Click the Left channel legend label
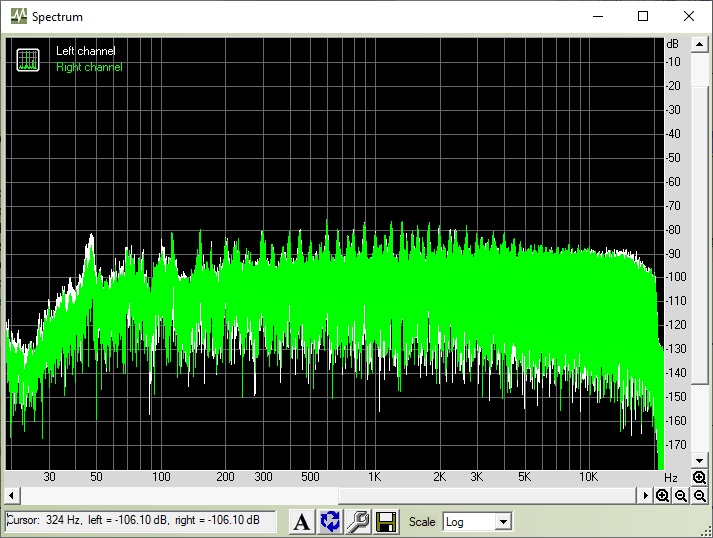713x538 pixels. [x=85, y=51]
